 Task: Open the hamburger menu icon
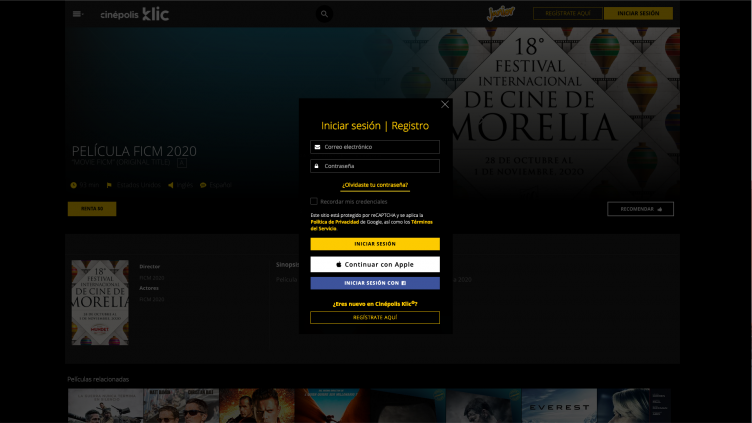(x=78, y=14)
